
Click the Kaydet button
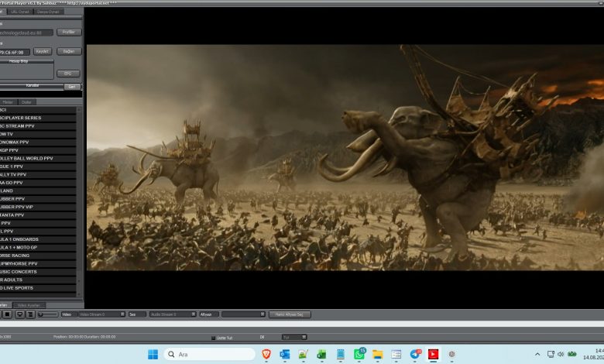[43, 51]
